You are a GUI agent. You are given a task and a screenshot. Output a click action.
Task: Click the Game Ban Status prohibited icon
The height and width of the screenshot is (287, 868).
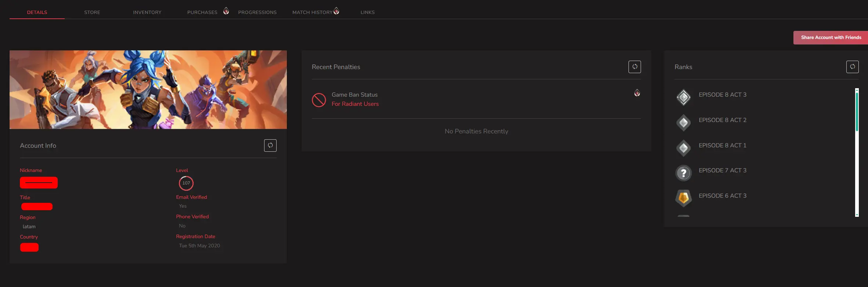(x=319, y=100)
